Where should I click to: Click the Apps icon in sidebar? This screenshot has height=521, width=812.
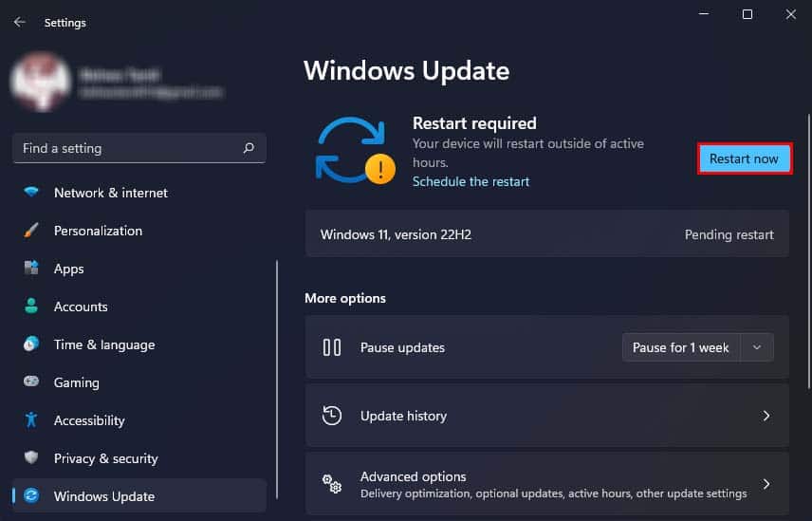point(31,269)
